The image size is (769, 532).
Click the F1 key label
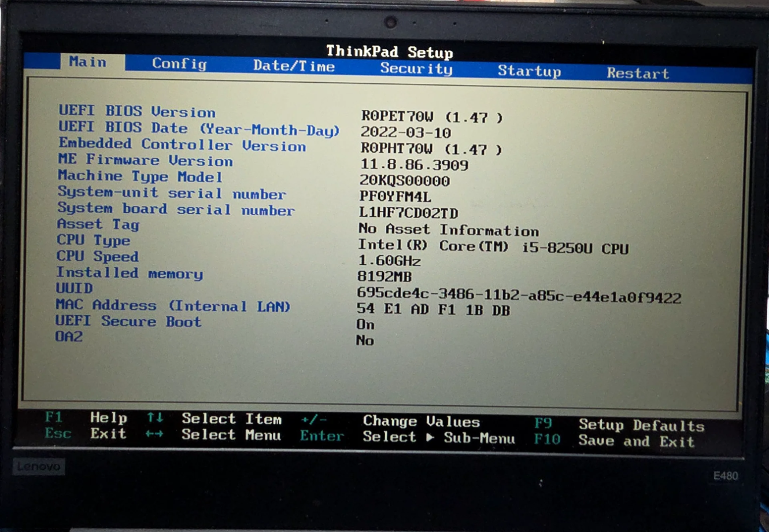point(54,416)
